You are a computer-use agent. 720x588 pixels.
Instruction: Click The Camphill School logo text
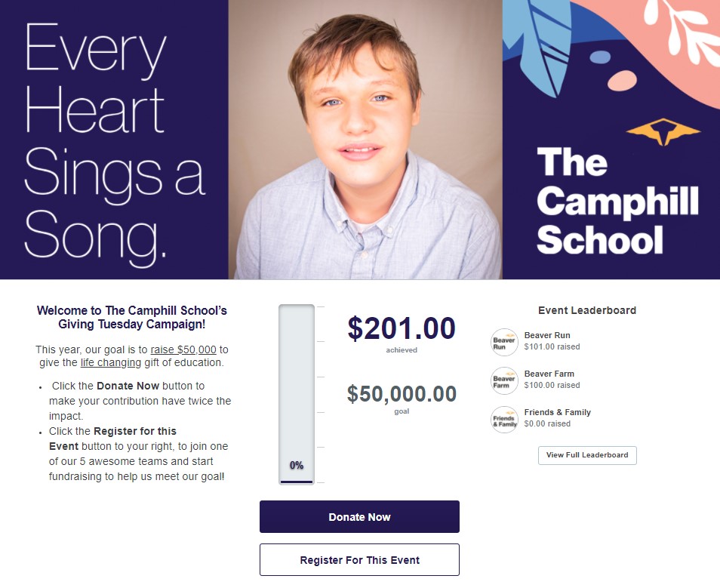pos(617,201)
